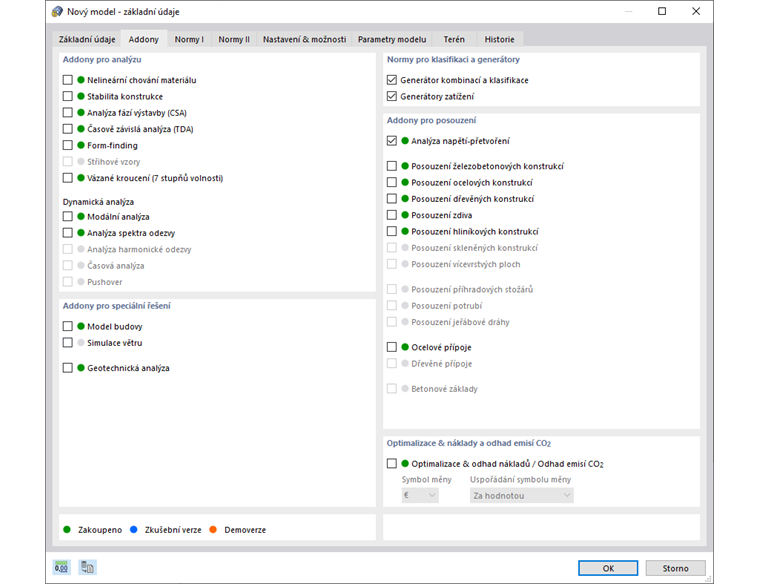The width and height of the screenshot is (760, 584).
Task: Click Posouzení jeřábové dráhy label
Action: (460, 322)
